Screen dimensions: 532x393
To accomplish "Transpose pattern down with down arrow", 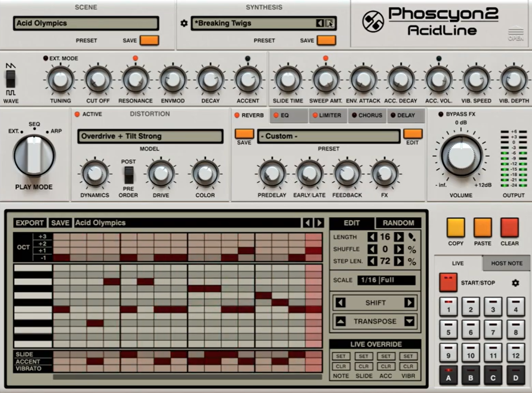I will click(x=409, y=321).
